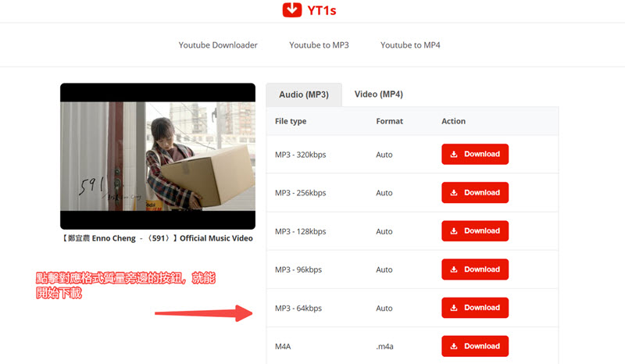Go to the Youtube to MP3 page

319,45
